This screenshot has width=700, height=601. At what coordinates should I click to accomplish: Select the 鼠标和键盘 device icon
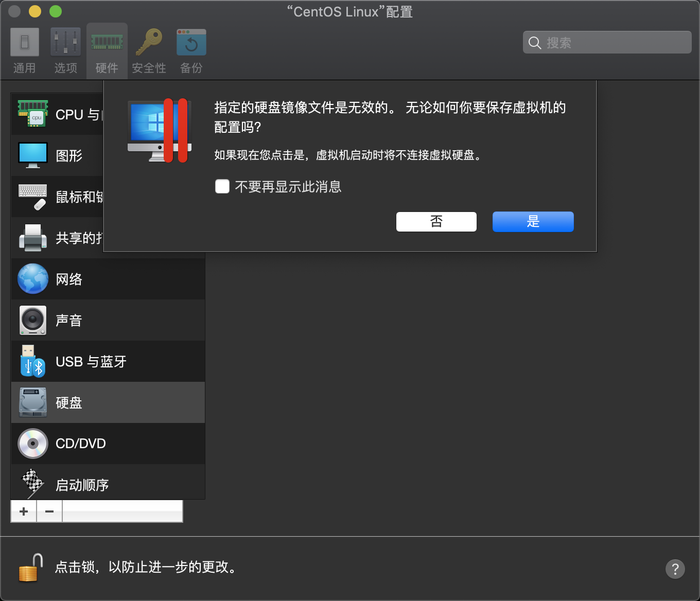pyautogui.click(x=32, y=197)
